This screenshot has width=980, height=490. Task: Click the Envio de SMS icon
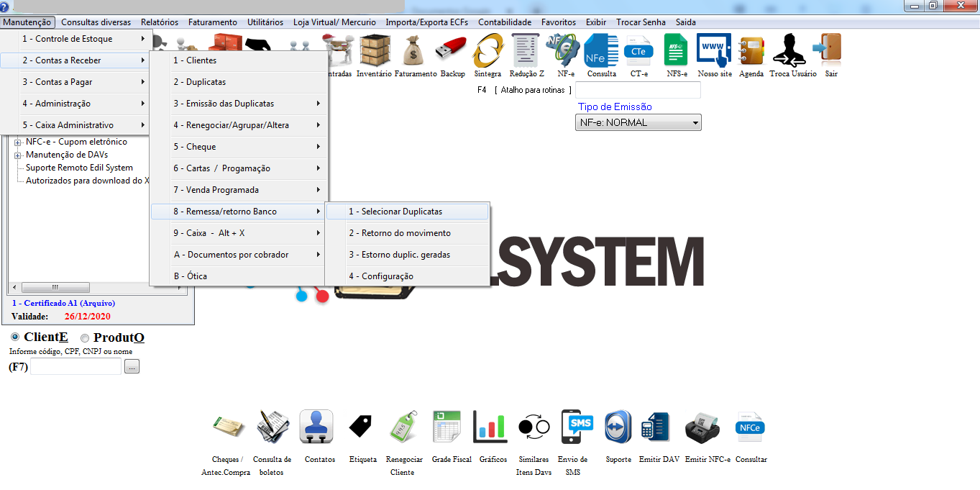pos(576,427)
